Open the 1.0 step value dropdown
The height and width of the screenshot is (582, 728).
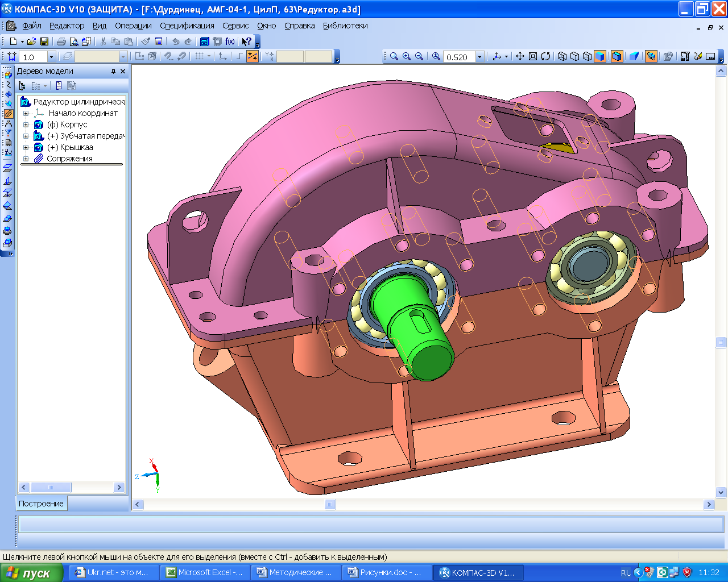click(x=51, y=57)
